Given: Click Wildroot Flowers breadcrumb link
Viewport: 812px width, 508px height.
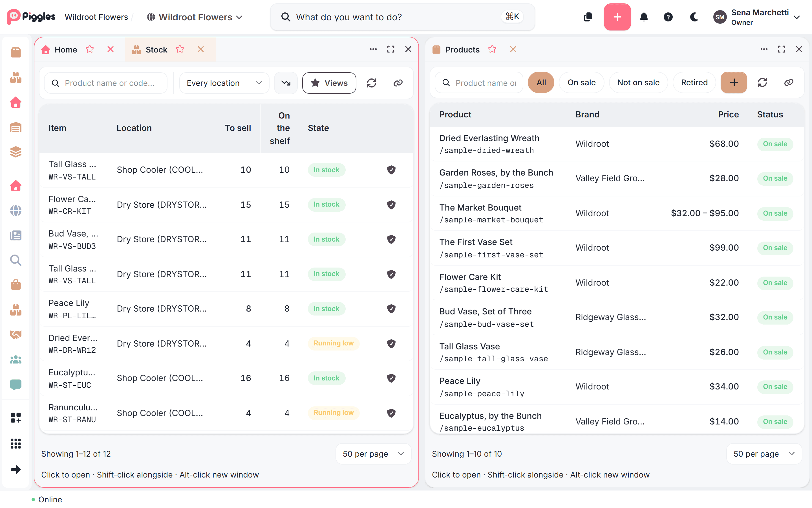Looking at the screenshot, I should coord(96,17).
